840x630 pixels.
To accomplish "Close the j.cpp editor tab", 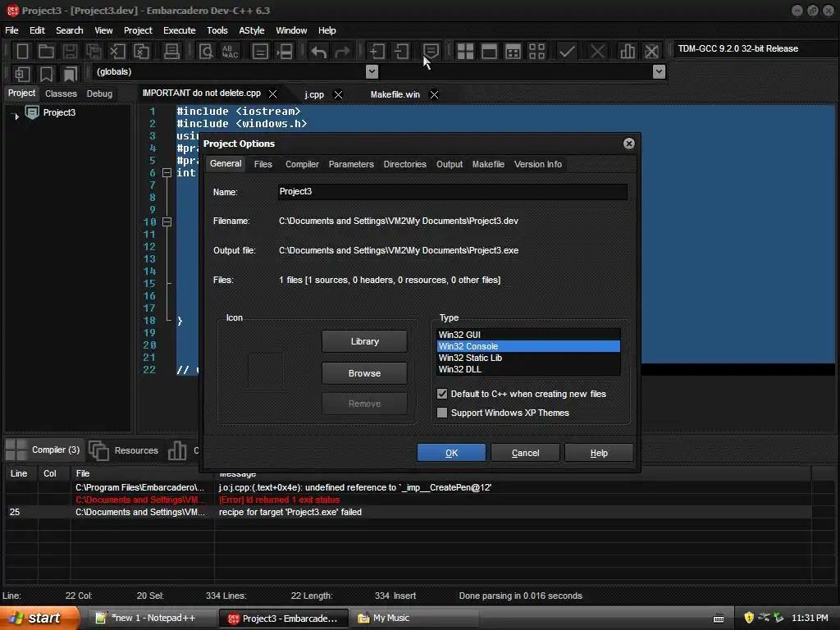I will [x=339, y=95].
